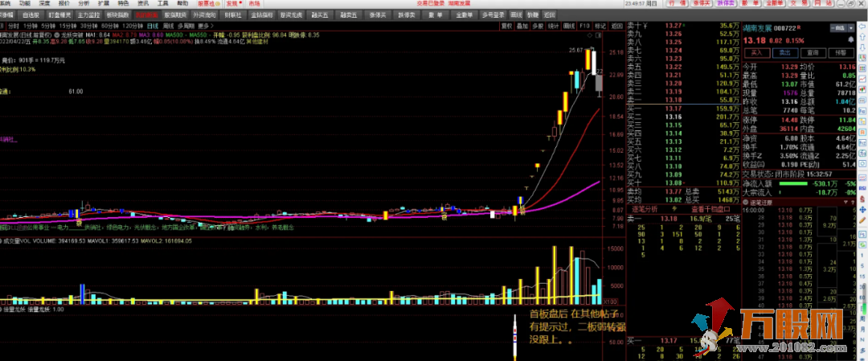
Task: Click the alert bell icon
Action: pos(850,40)
